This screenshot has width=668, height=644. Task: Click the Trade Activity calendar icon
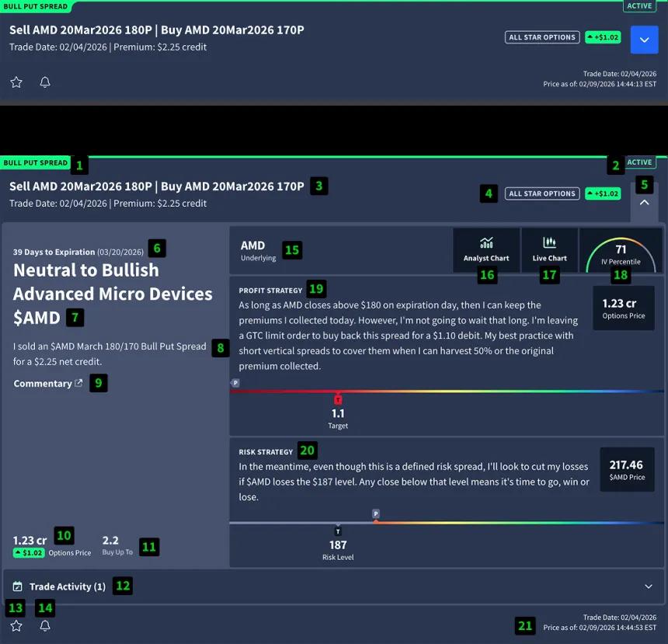point(17,587)
